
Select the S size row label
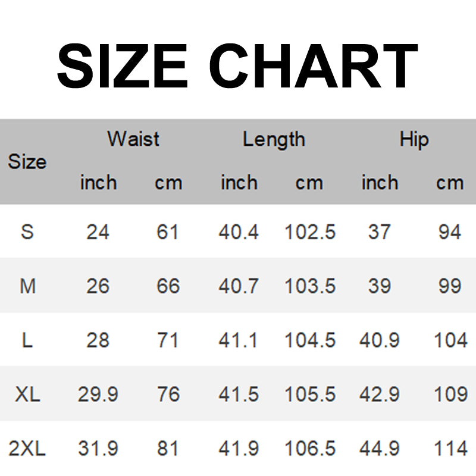(27, 231)
